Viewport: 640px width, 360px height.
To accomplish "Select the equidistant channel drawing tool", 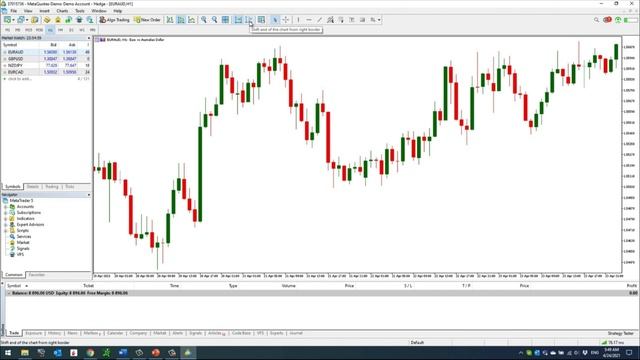I will click(x=330, y=20).
